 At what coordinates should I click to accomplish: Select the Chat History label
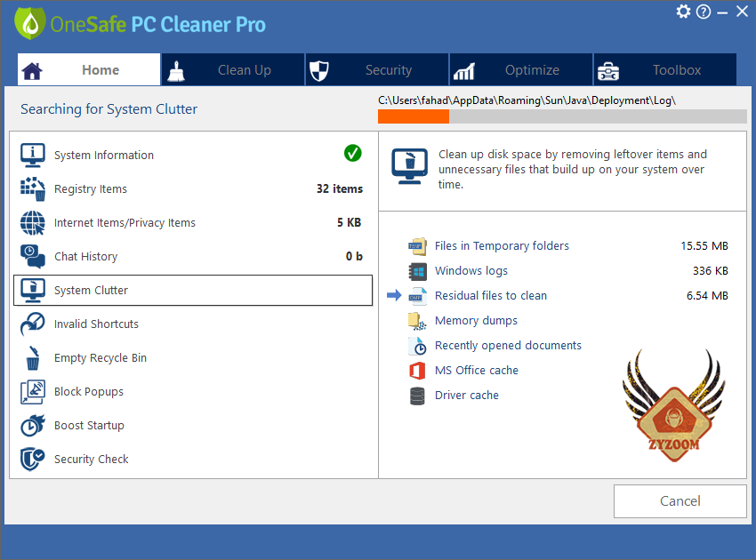click(x=85, y=256)
